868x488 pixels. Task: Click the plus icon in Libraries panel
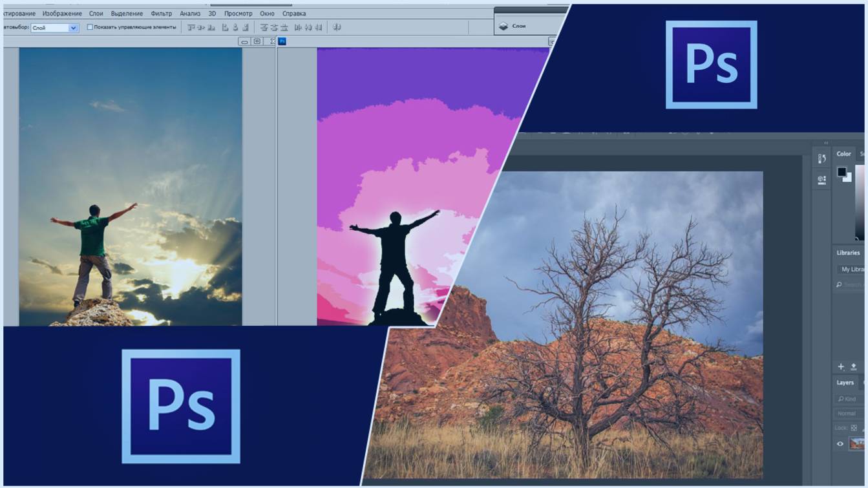[x=841, y=366]
